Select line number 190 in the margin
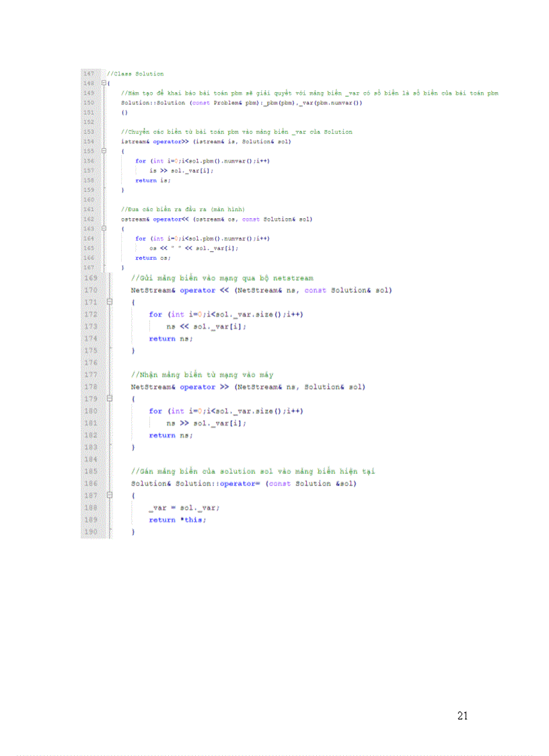Image resolution: width=549 pixels, height=756 pixels. click(91, 532)
